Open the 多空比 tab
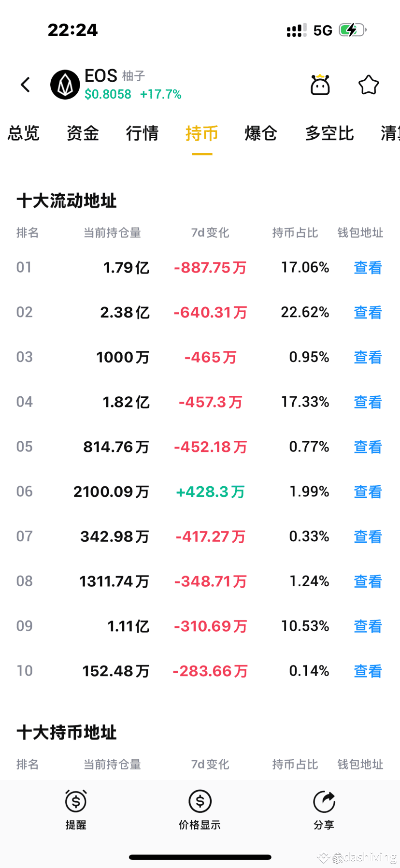 329,133
